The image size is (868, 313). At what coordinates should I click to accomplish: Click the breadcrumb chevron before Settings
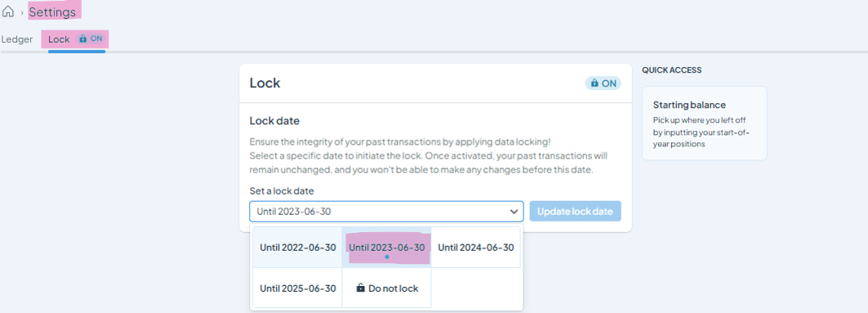click(x=22, y=12)
